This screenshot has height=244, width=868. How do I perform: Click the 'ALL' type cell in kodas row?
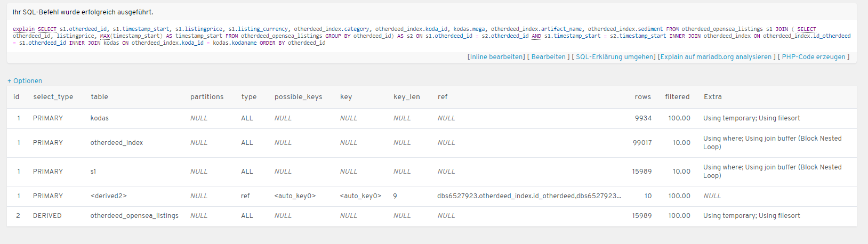click(x=247, y=118)
